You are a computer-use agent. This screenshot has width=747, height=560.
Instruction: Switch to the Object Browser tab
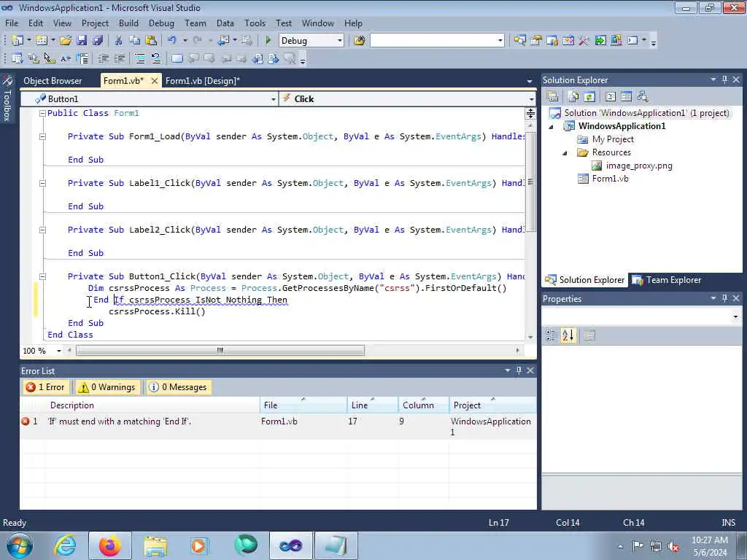[x=53, y=81]
